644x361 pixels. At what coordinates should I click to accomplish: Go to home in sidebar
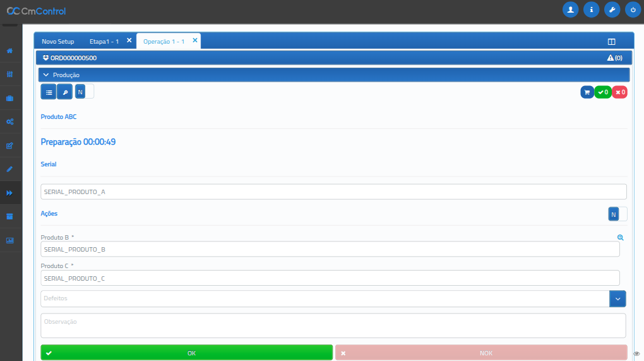pos(9,51)
